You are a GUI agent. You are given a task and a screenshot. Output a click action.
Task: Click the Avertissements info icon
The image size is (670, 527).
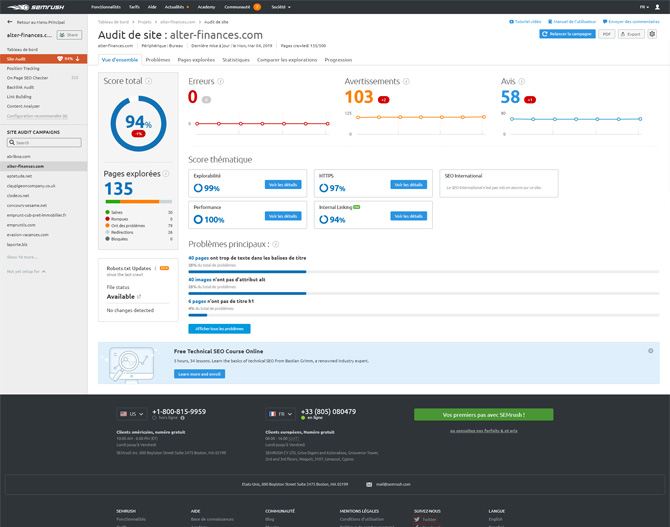click(406, 81)
